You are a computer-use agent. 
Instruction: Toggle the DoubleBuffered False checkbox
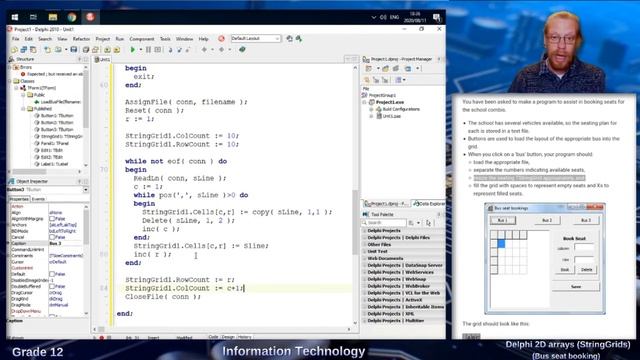tap(52, 286)
